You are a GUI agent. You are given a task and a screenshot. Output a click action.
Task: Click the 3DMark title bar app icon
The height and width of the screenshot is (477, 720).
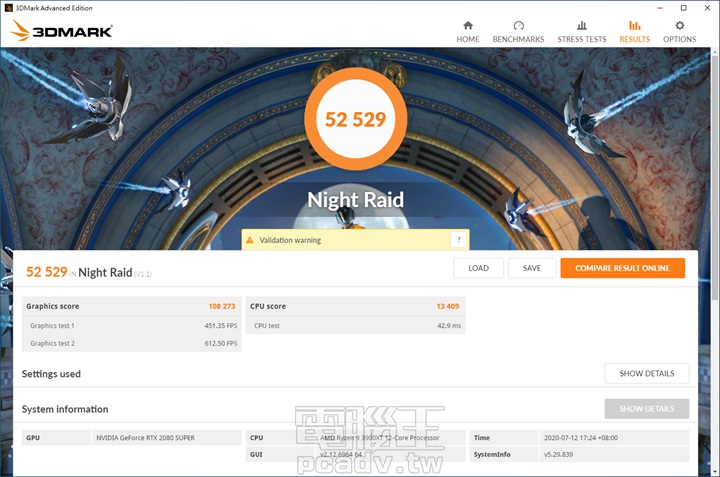click(x=7, y=7)
